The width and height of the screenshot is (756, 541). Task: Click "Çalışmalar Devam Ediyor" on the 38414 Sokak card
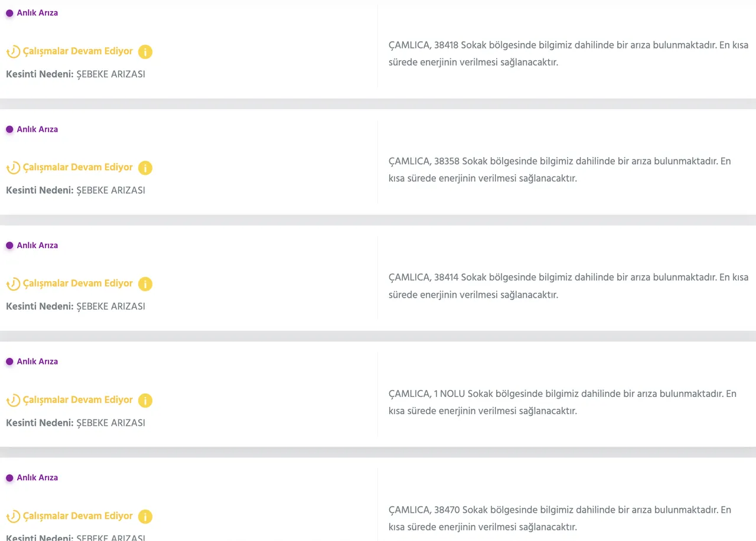pos(77,283)
